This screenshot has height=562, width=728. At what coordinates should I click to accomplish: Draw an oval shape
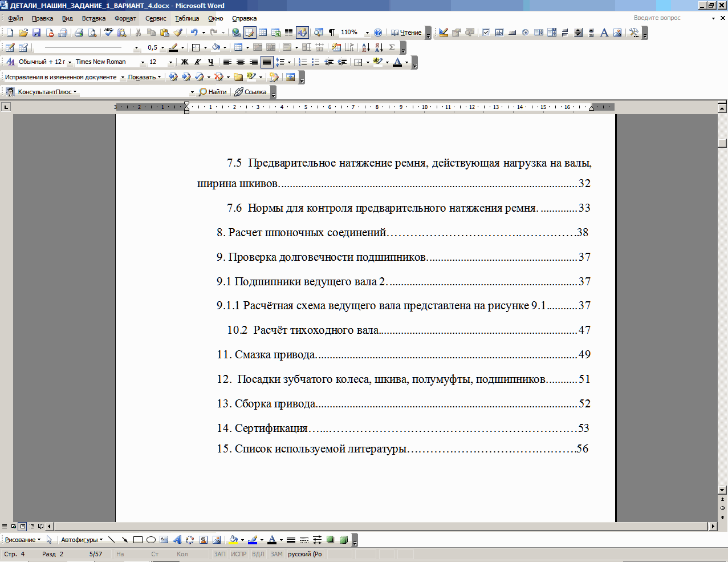pyautogui.click(x=151, y=540)
